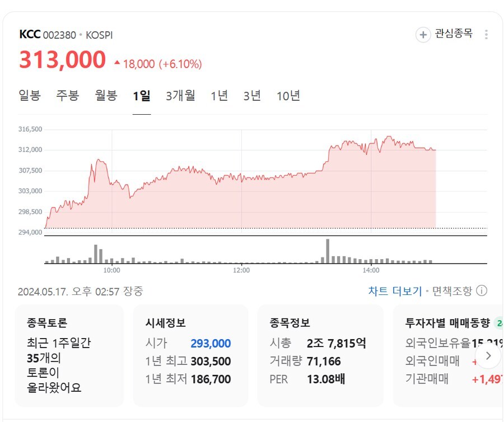Show the 3개월 chart period
The height and width of the screenshot is (422, 504).
tap(180, 96)
